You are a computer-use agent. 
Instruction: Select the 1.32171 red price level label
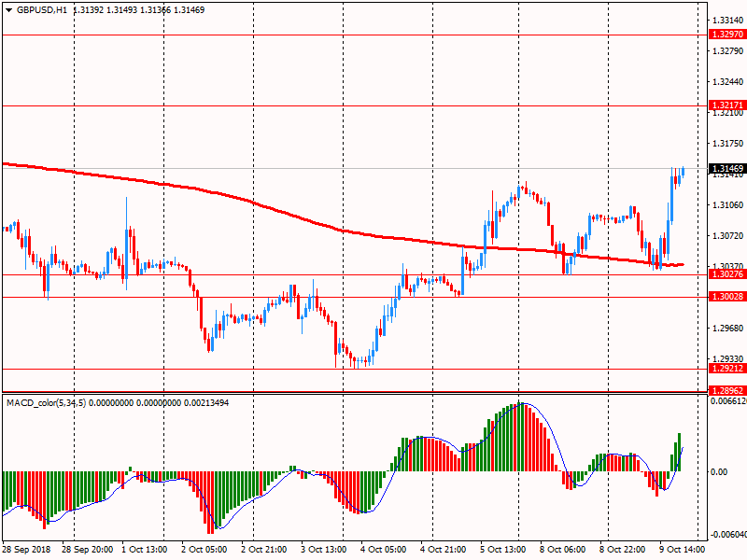tap(727, 105)
